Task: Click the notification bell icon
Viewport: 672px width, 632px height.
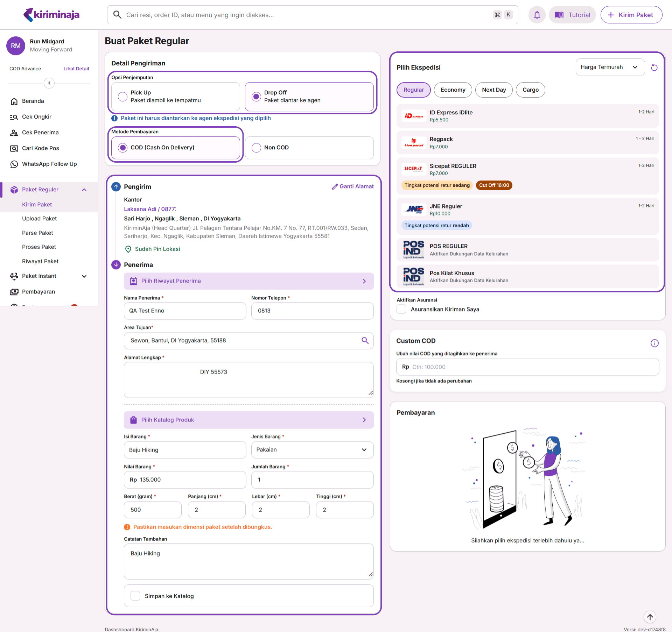Action: [537, 15]
